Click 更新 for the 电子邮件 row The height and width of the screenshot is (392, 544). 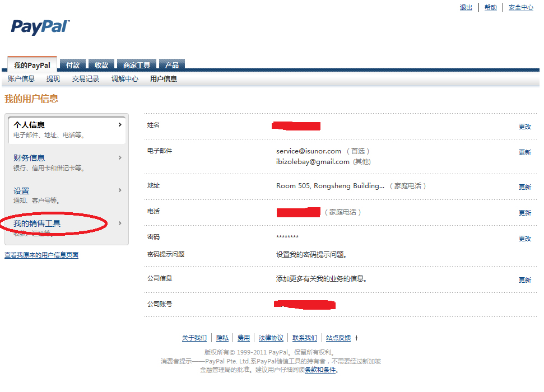[524, 152]
